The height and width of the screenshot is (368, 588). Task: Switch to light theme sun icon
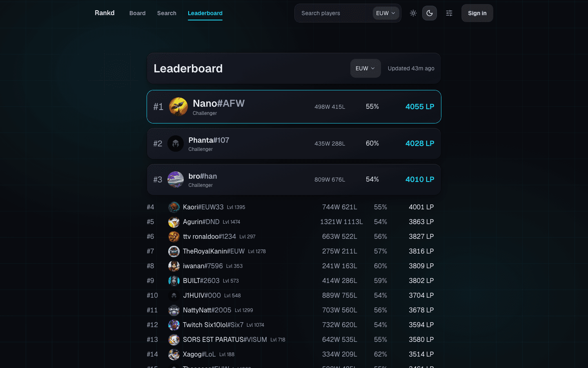tap(413, 13)
